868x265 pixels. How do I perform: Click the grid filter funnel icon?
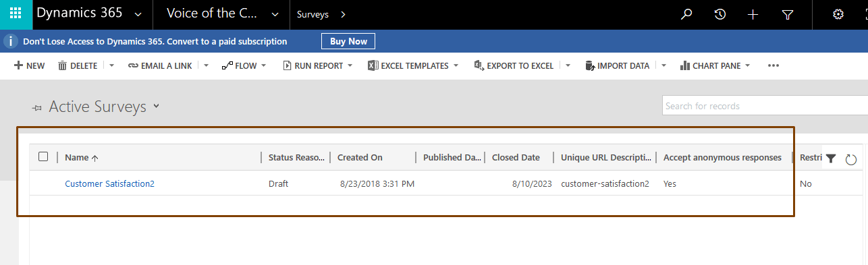click(x=831, y=158)
